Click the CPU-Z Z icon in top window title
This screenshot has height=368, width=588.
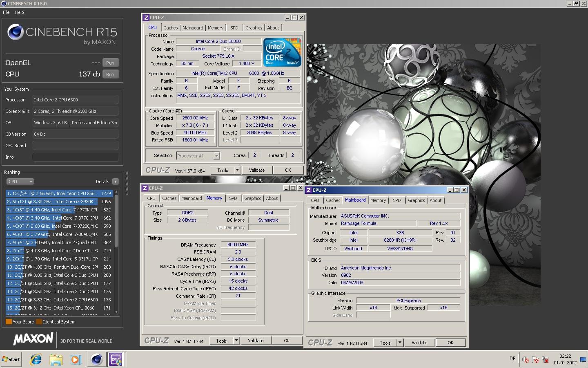(146, 18)
